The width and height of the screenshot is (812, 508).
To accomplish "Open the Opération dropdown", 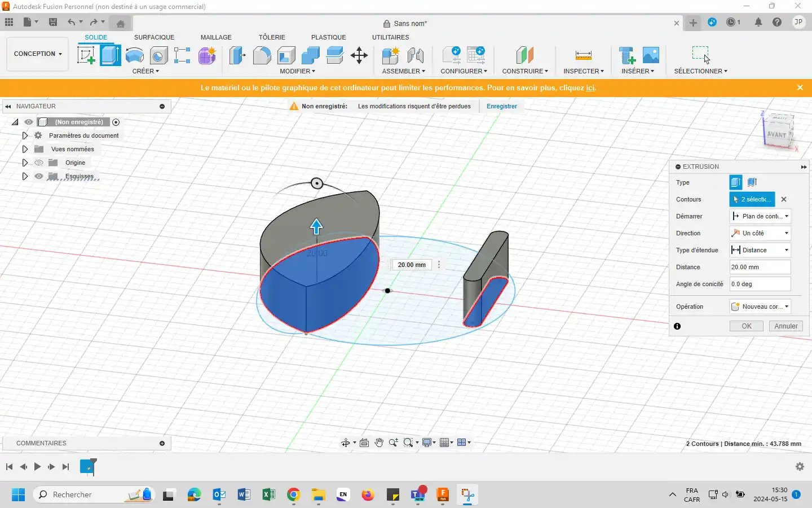I will (760, 306).
